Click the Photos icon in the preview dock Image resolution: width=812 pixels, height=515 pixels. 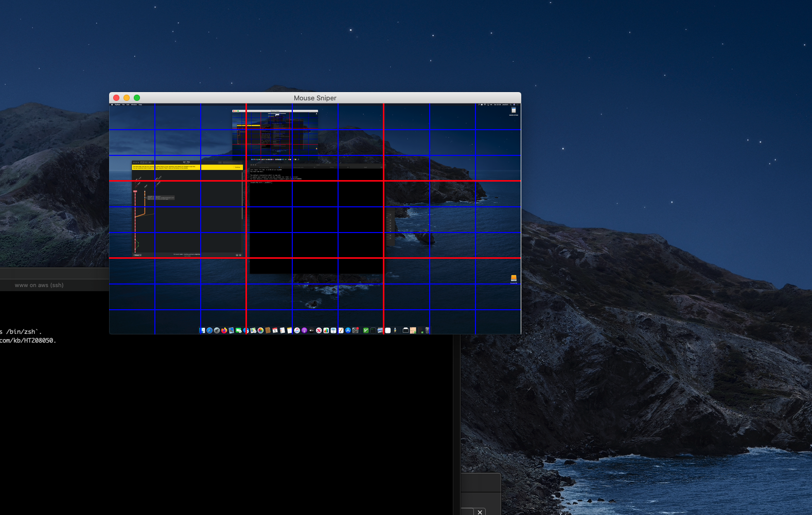coord(260,330)
